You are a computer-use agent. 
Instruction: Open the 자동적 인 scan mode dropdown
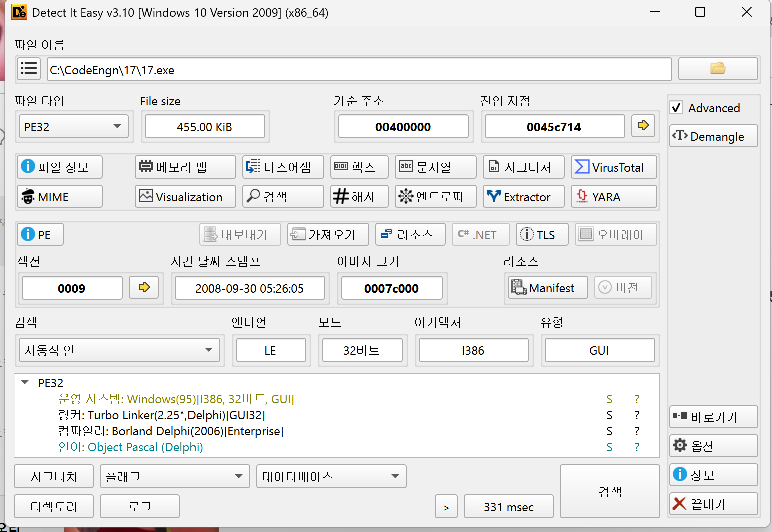pyautogui.click(x=119, y=350)
